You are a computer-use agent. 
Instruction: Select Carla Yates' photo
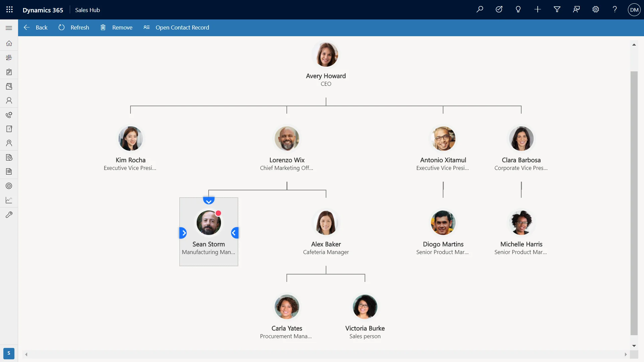point(287,307)
